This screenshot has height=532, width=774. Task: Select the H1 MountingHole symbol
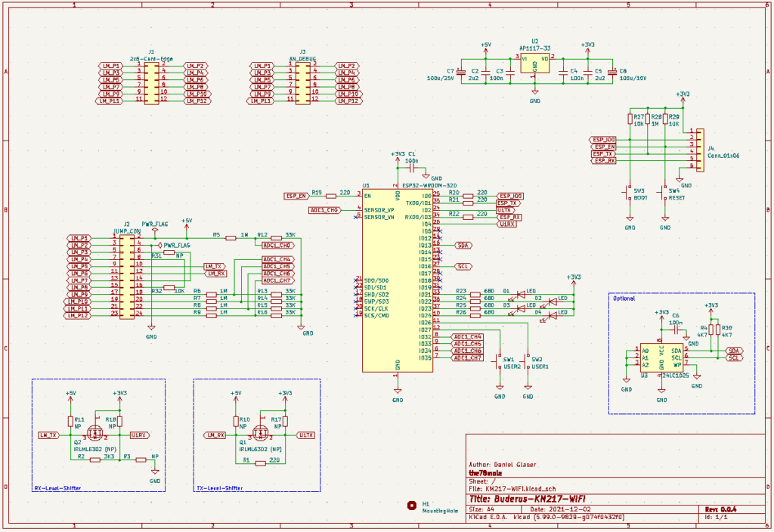click(412, 505)
